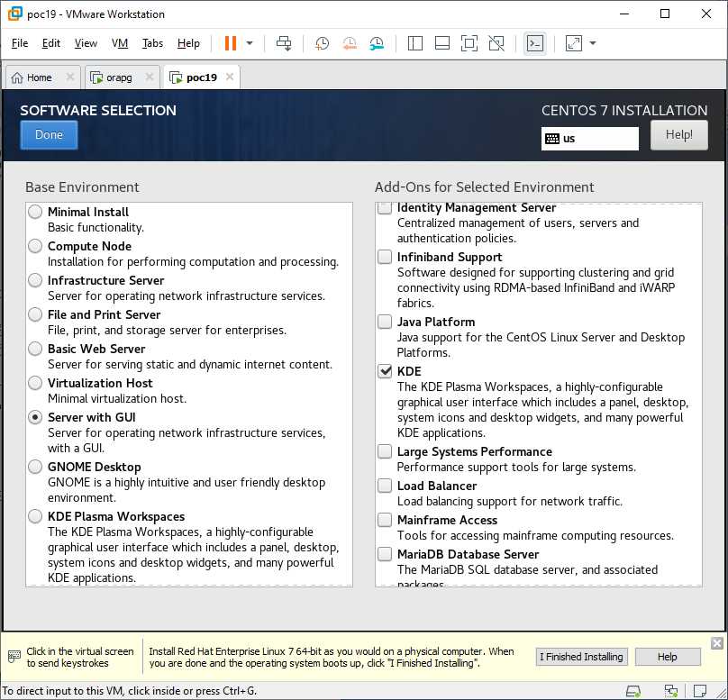Viewport: 728px width, 700px height.
Task: Open the message log status icon
Action: [700, 691]
